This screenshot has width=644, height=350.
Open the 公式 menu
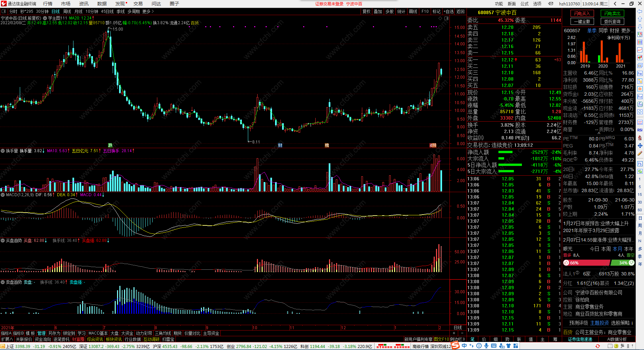pos(525,4)
